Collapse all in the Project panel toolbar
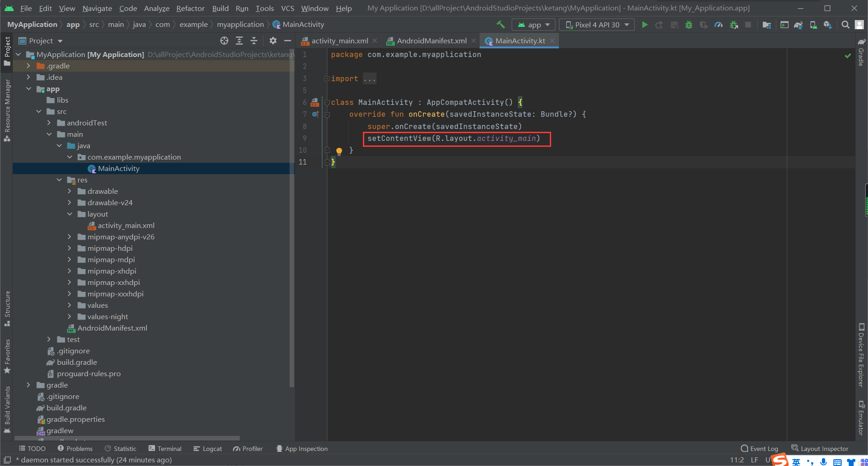This screenshot has width=868, height=466. 254,41
